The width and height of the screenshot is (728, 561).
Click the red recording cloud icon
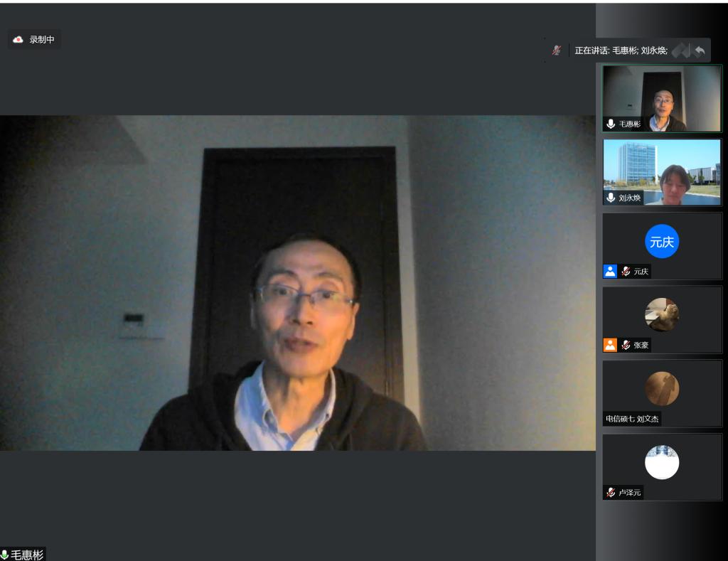(18, 40)
